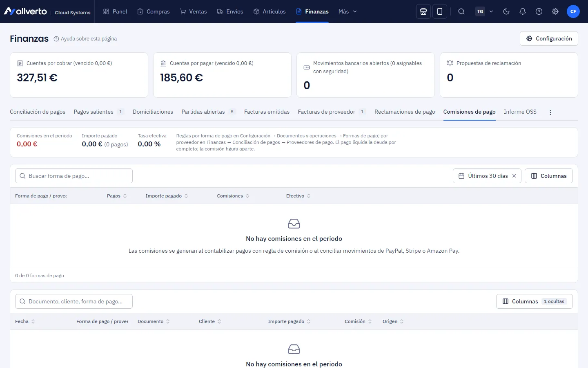
Task: Click the allverto logo
Action: pyautogui.click(x=25, y=11)
